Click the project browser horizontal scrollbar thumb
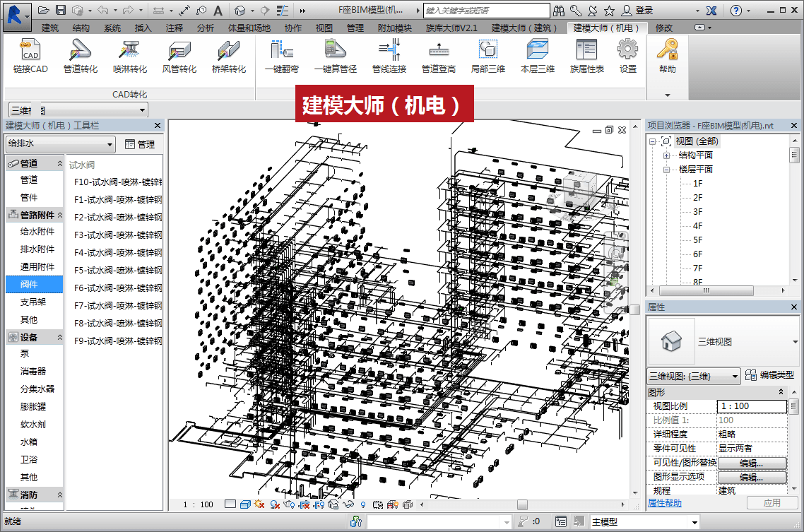This screenshot has height=532, width=804. pyautogui.click(x=706, y=290)
